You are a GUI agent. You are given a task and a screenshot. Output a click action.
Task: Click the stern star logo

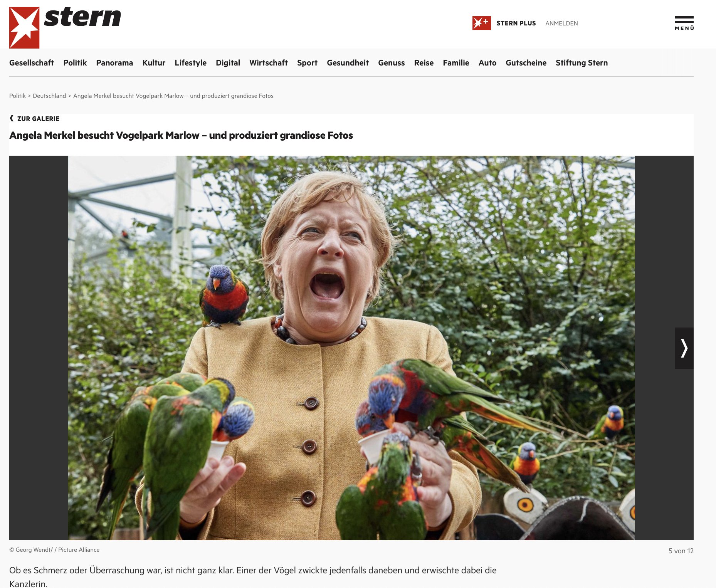pos(24,28)
